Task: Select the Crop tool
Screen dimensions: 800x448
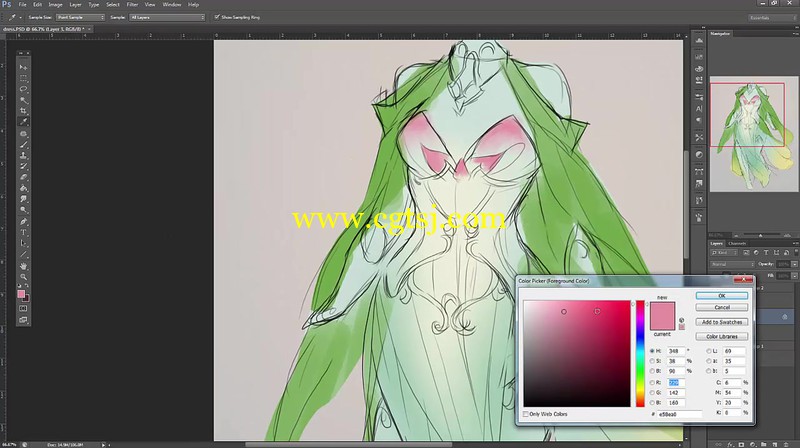Action: (x=23, y=111)
